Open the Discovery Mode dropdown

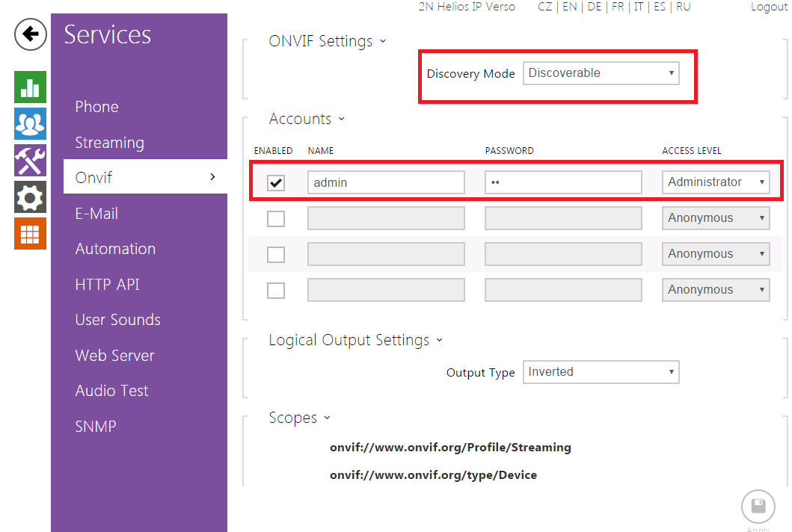[x=601, y=73]
